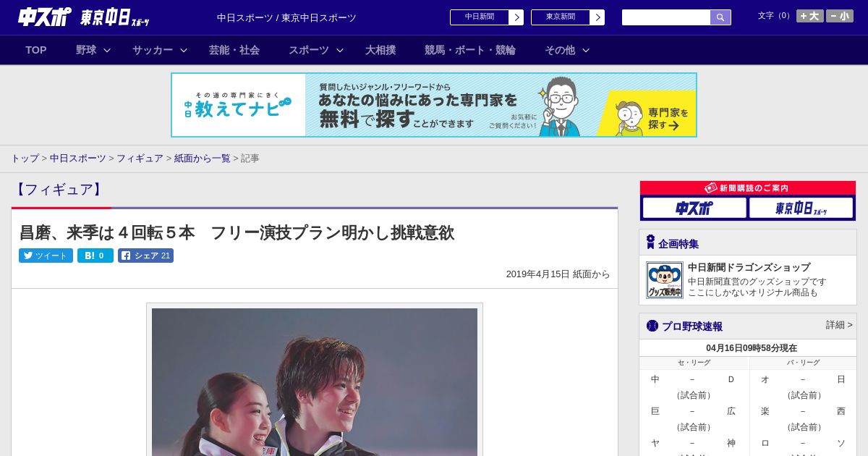The height and width of the screenshot is (456, 868).
Task: Expand the サッカー dropdown chevron
Action: tap(184, 50)
